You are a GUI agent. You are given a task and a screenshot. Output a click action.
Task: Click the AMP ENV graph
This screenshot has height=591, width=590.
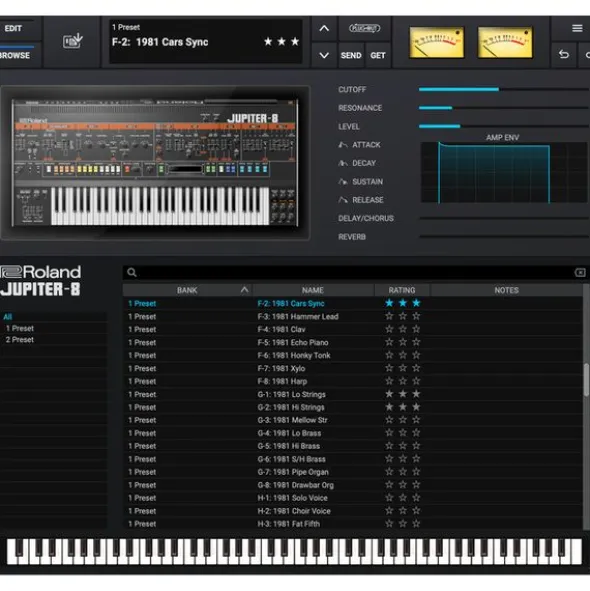(x=504, y=172)
